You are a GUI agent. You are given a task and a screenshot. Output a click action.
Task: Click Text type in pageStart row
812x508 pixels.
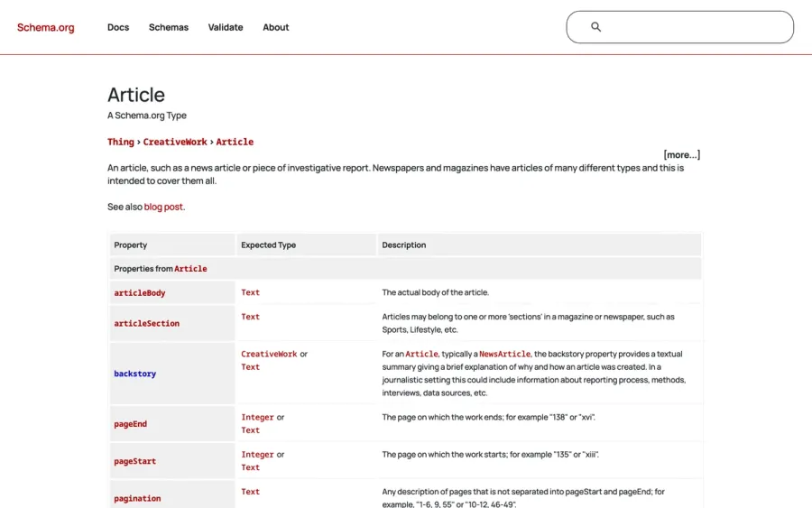click(x=250, y=467)
